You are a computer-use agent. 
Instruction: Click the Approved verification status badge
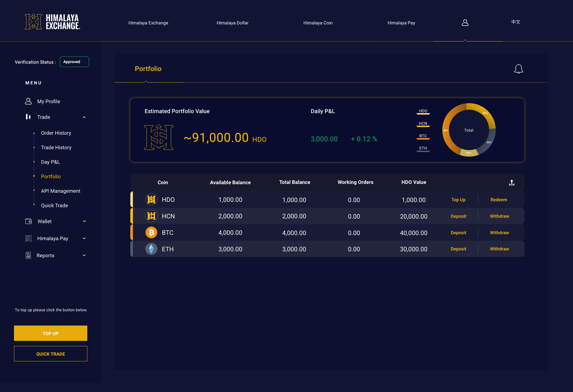[x=74, y=62]
